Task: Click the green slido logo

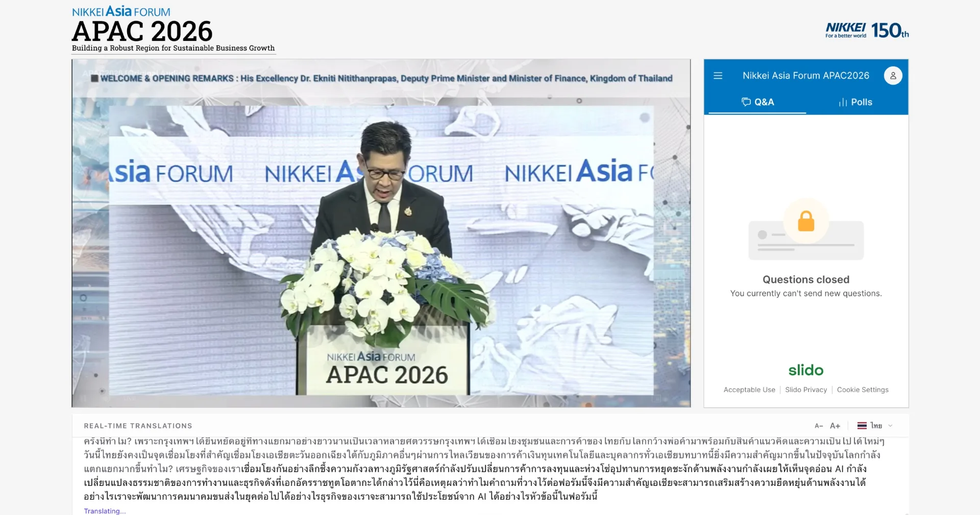Action: click(x=806, y=370)
